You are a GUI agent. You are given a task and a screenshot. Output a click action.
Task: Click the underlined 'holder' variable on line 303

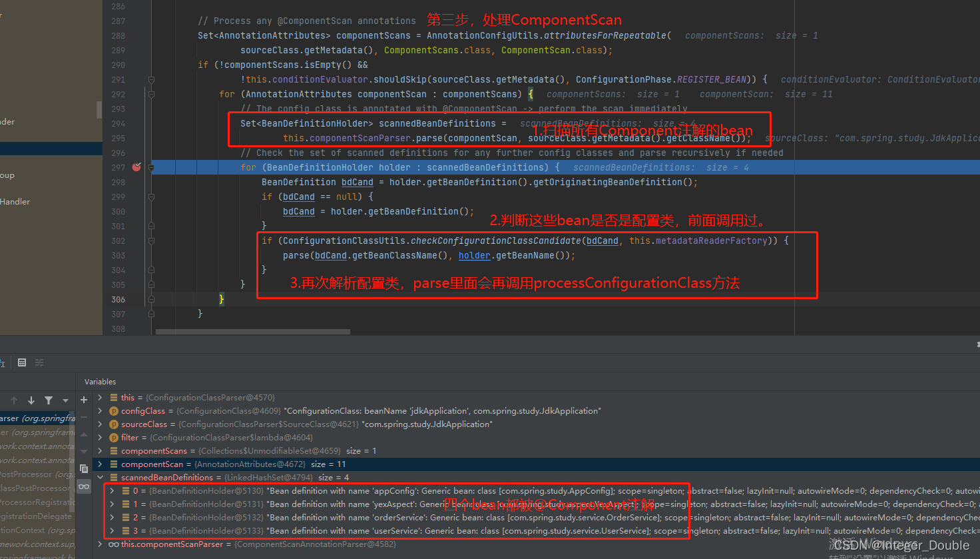[x=474, y=255]
